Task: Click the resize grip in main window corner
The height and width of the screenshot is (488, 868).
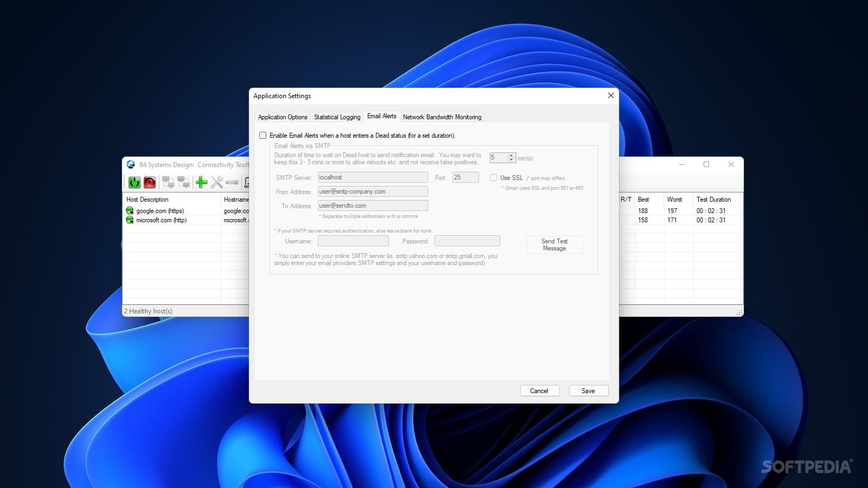Action: point(739,312)
